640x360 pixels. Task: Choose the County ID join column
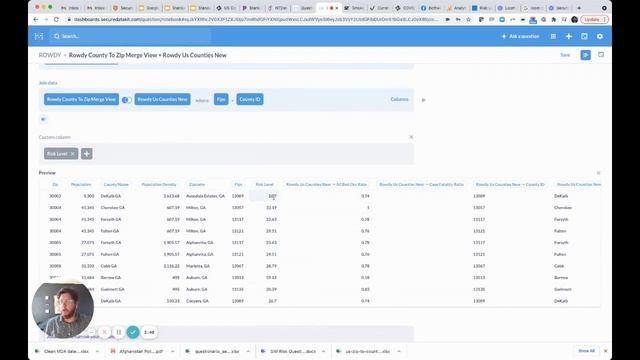tap(249, 99)
